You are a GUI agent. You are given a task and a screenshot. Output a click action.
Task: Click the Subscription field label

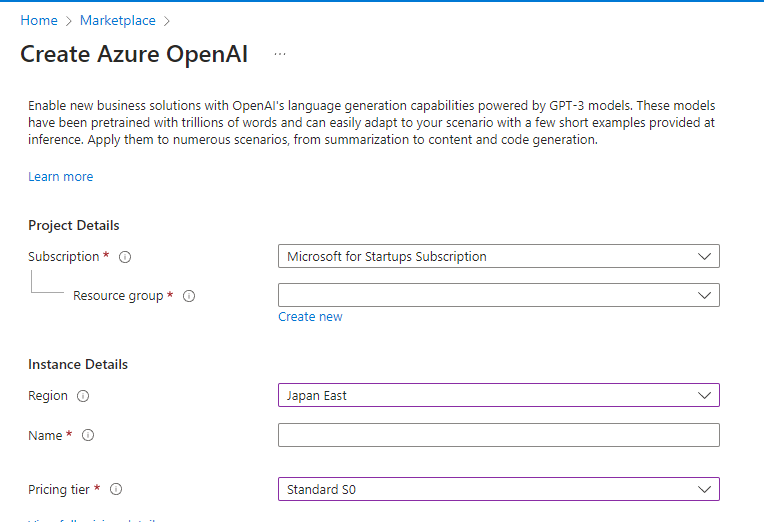coord(64,256)
